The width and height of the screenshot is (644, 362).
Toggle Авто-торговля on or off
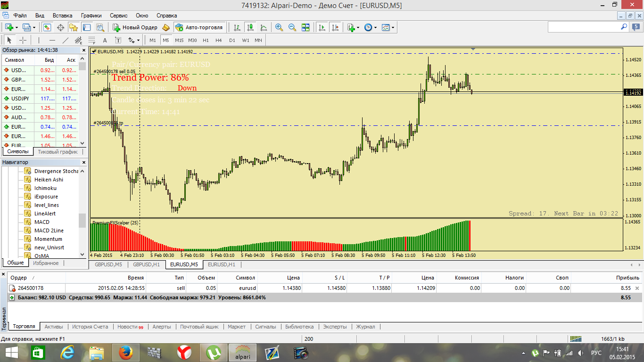tap(199, 27)
